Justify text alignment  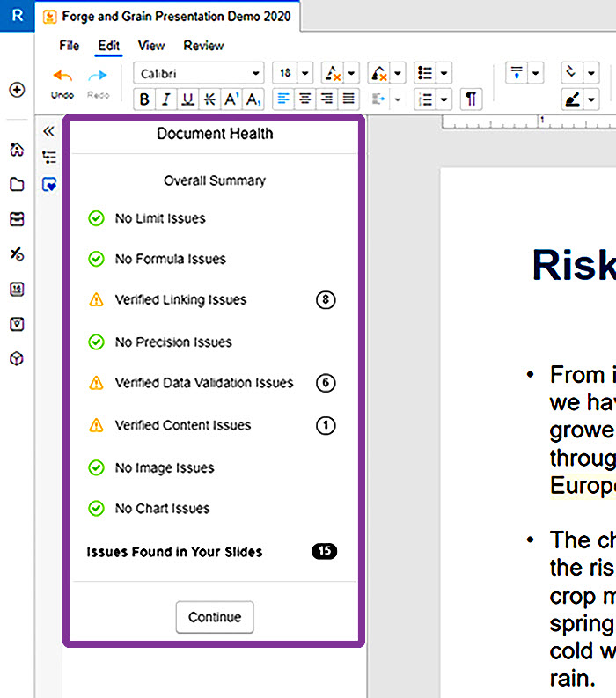(348, 99)
